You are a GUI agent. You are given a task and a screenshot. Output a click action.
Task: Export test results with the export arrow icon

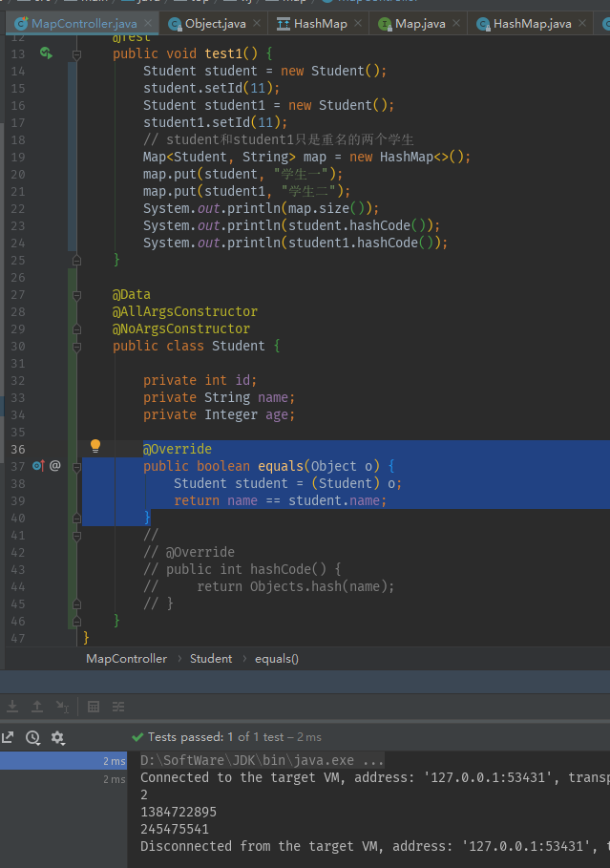(8, 737)
